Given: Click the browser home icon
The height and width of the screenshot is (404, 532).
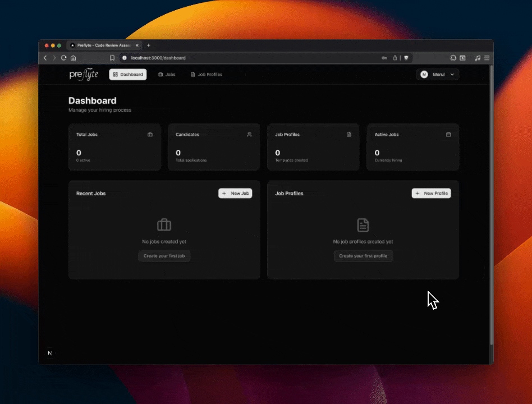Looking at the screenshot, I should tap(73, 58).
